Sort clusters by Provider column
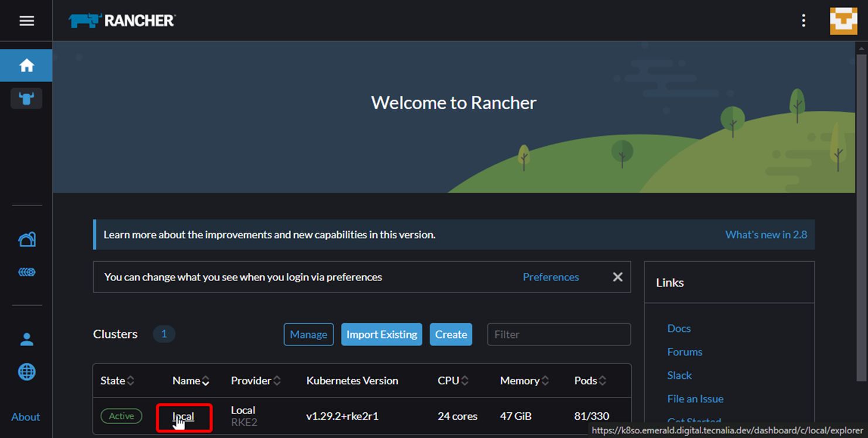 pyautogui.click(x=256, y=381)
